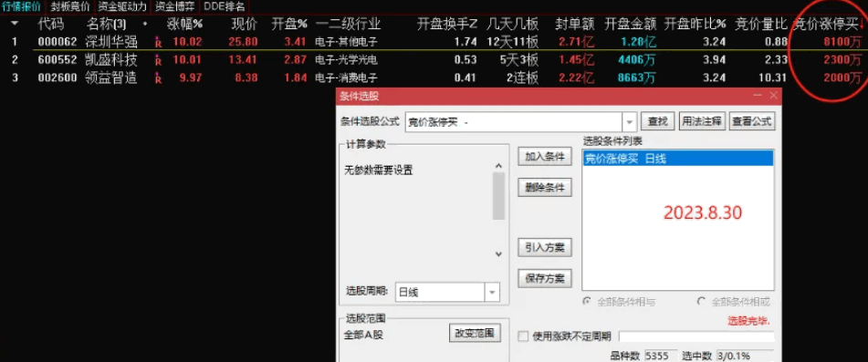Click the parameters scroll down arrow

pos(498,254)
